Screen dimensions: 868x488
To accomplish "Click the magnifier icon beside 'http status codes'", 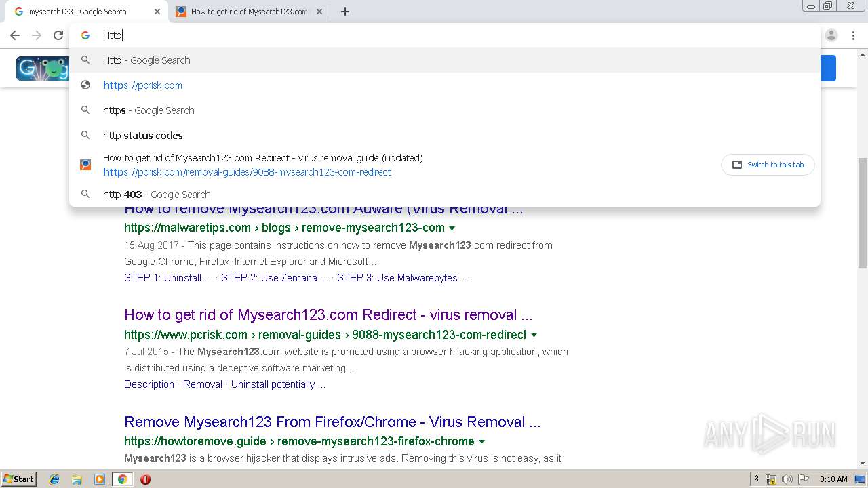I will (x=85, y=136).
